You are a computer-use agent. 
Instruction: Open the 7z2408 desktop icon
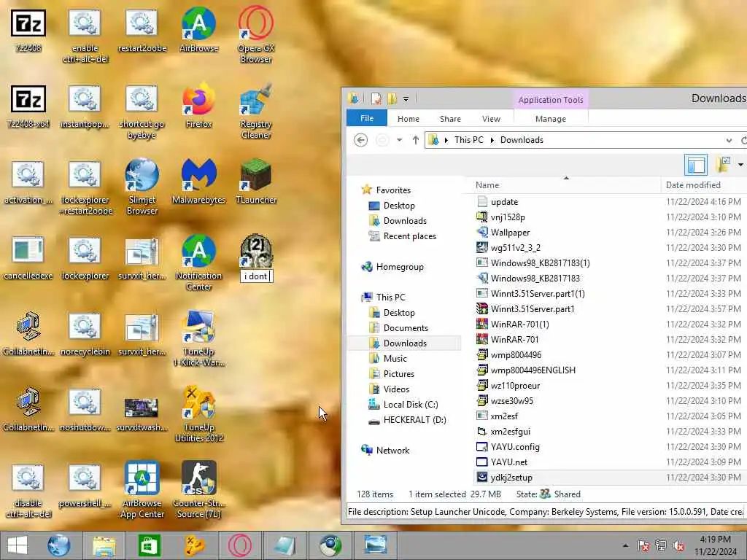pyautogui.click(x=28, y=31)
